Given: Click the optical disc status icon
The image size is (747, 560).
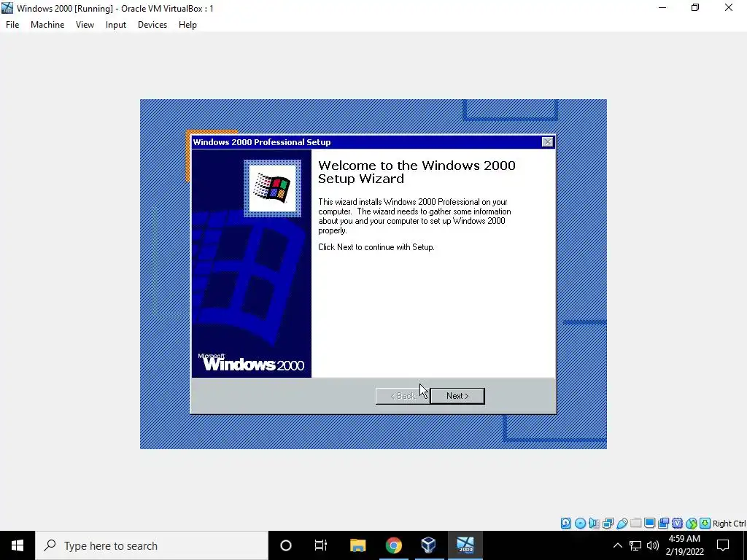Looking at the screenshot, I should (x=580, y=524).
